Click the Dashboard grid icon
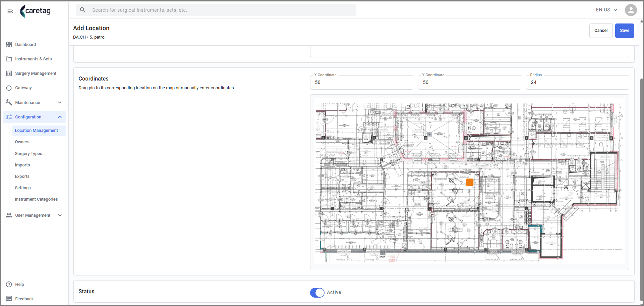 [9, 45]
